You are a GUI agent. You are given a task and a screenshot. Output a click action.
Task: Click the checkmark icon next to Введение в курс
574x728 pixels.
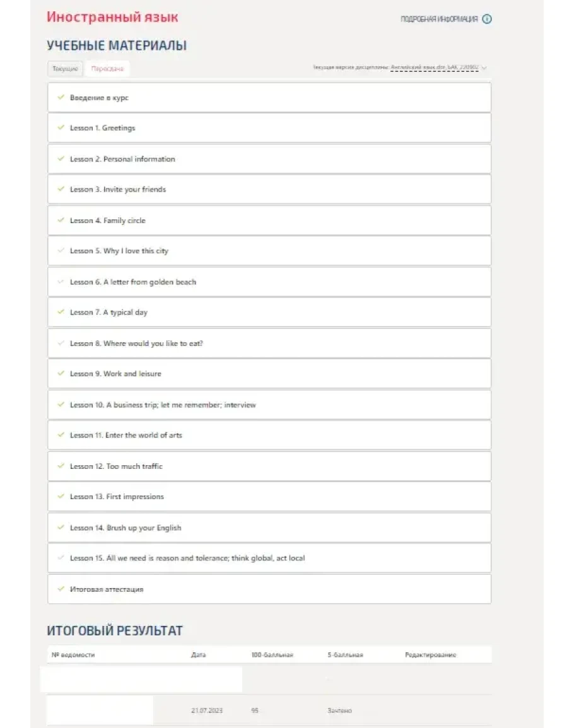(x=61, y=98)
